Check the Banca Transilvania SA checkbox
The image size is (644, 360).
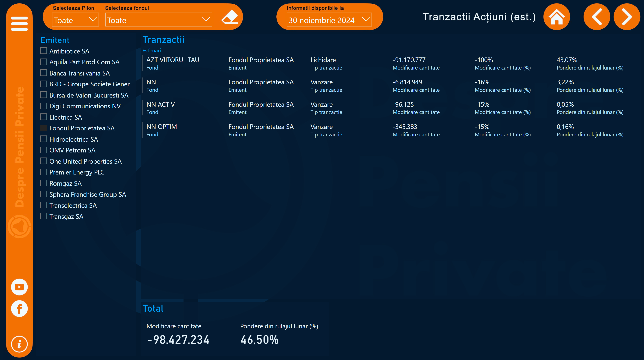(x=43, y=73)
